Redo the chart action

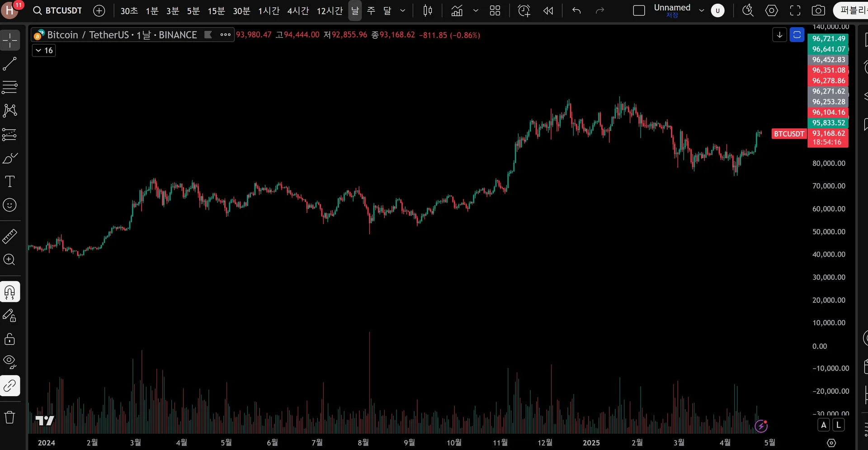pos(600,10)
